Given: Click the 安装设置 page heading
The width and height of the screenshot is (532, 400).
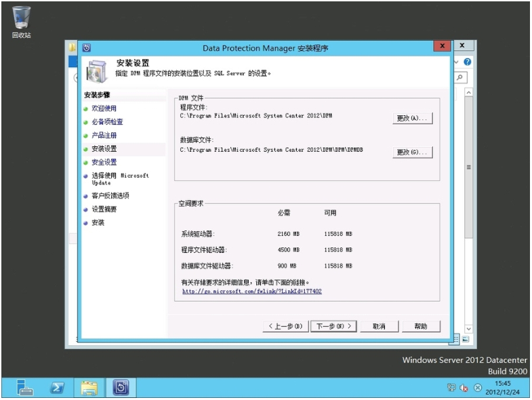Looking at the screenshot, I should (133, 63).
